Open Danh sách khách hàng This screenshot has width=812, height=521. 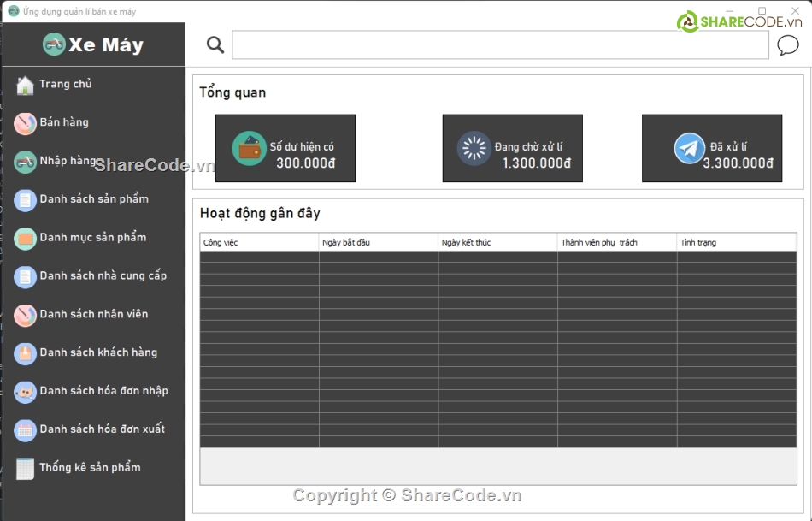tap(98, 352)
